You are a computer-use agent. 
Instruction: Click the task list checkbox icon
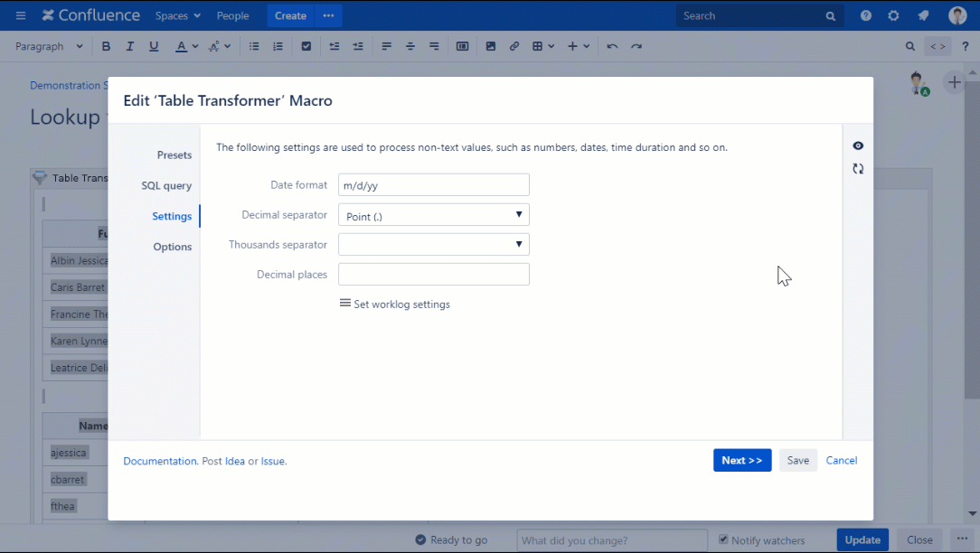point(306,46)
